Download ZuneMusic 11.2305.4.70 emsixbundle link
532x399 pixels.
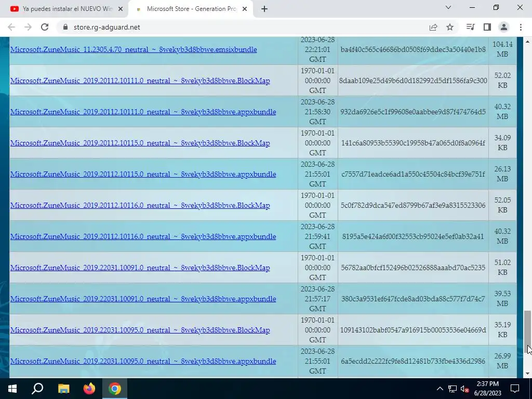[x=134, y=49]
